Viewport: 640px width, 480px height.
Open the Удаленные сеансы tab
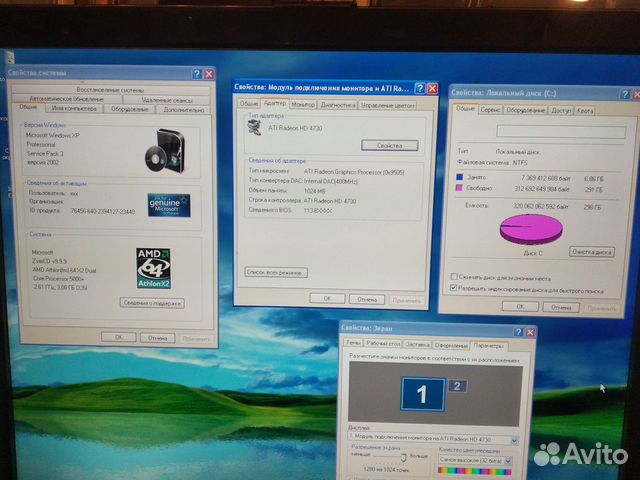[167, 100]
